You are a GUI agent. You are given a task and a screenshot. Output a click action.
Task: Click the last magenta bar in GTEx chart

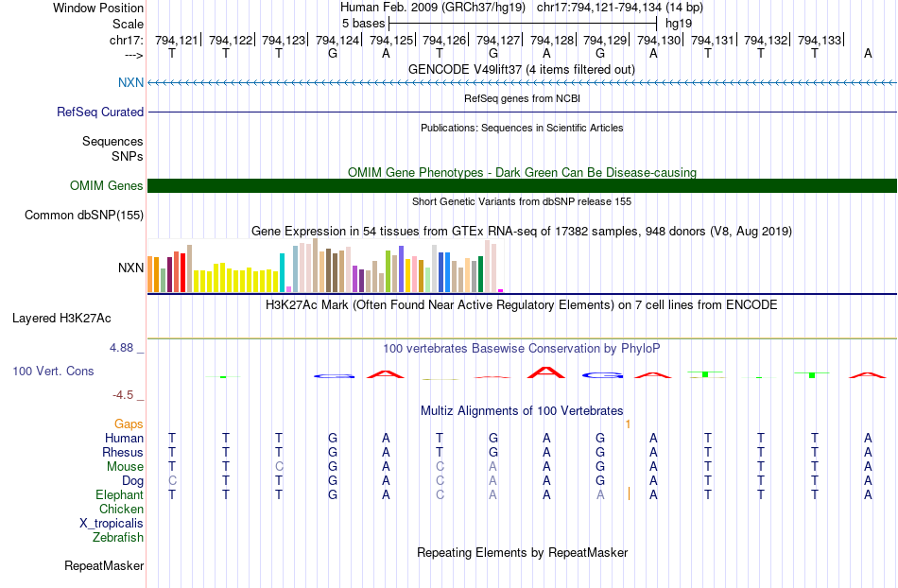501,291
